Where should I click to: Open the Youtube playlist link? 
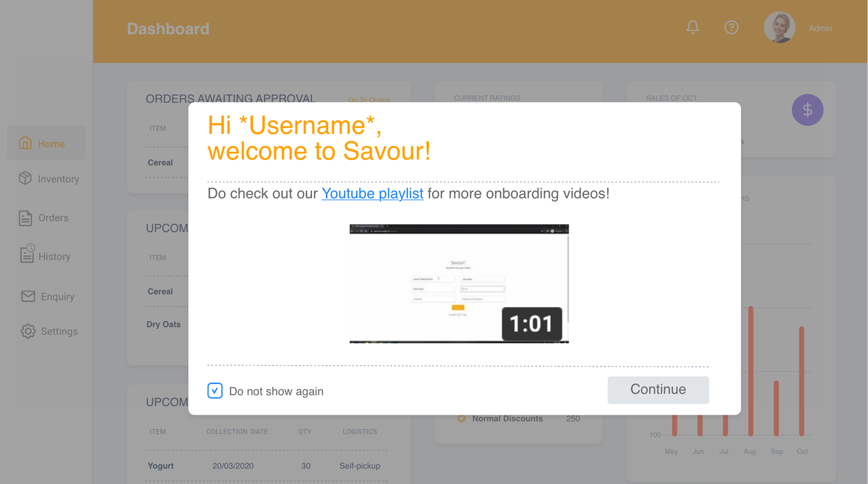tap(372, 193)
